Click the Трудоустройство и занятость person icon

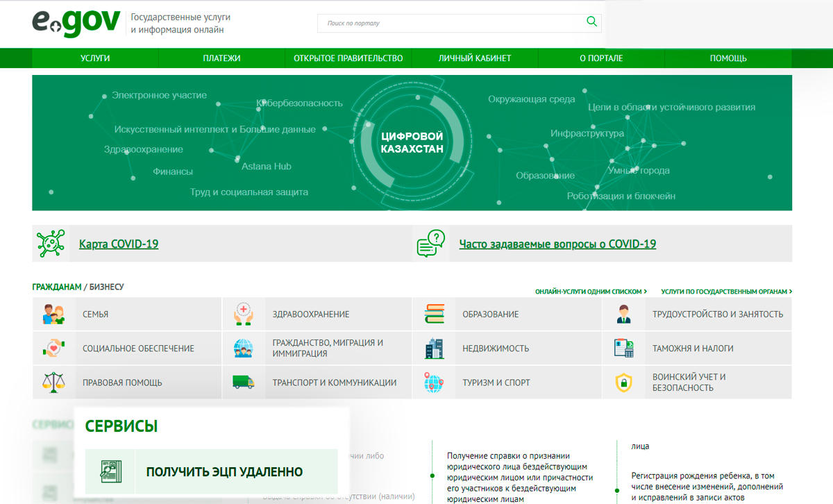point(624,314)
